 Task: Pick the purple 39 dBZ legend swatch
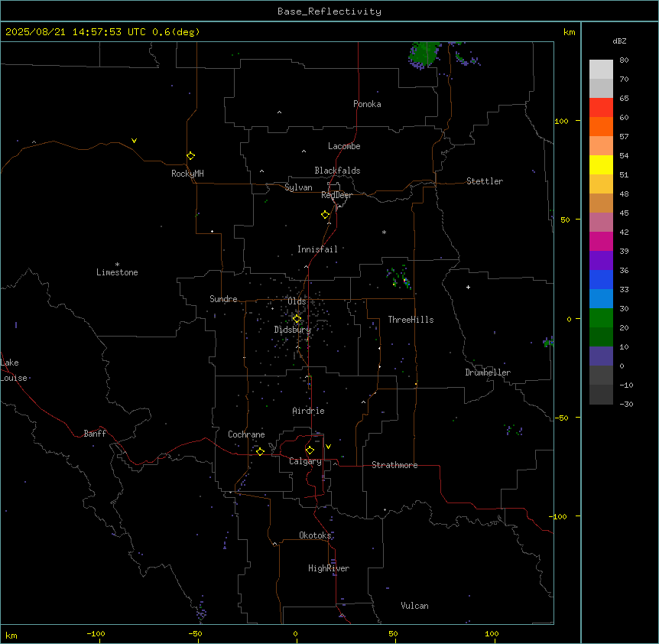pos(601,261)
